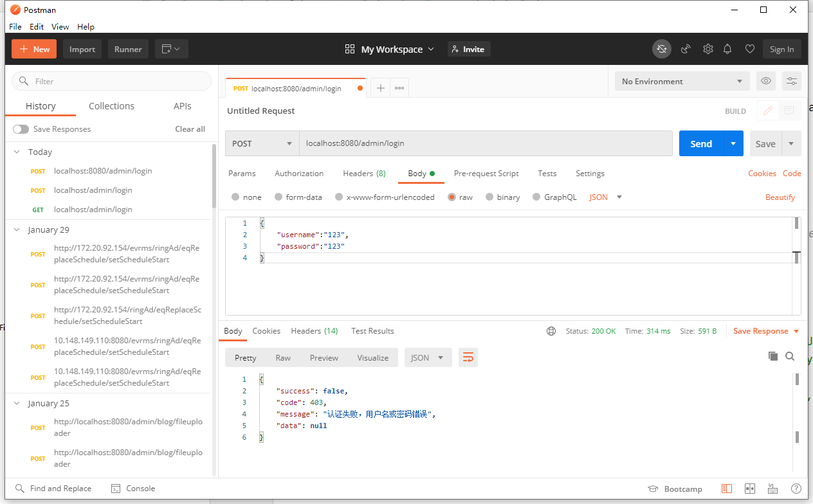Switch to the Collections sidebar tab

(x=111, y=106)
